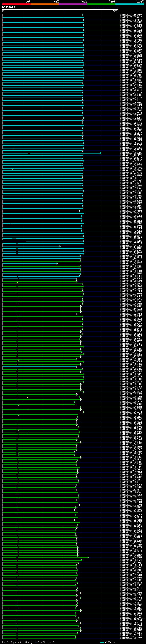
Task: Select hit label UniRef100_Q7Y070
Action: 131,173
